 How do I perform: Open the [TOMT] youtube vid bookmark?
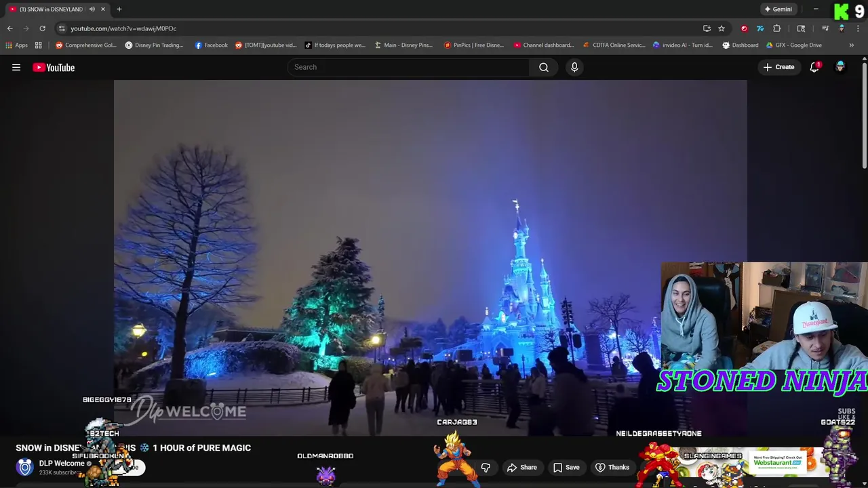(266, 45)
